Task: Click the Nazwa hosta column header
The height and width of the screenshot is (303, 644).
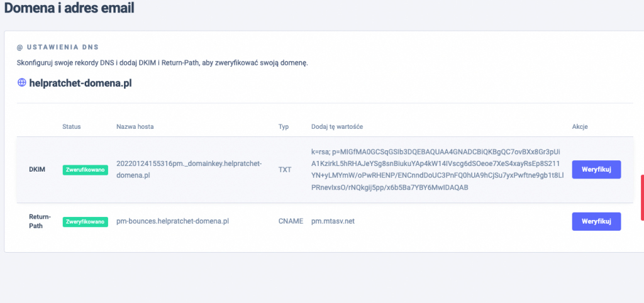Action: (x=135, y=126)
